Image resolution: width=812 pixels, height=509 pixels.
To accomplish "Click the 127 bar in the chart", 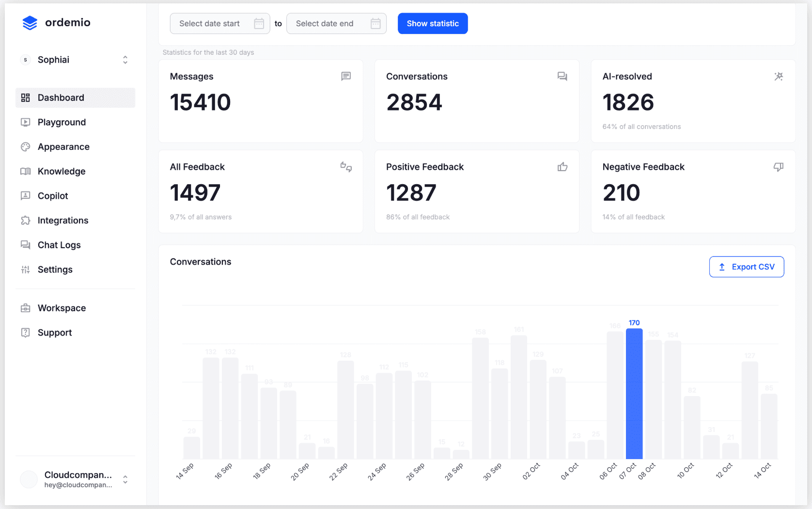I will coord(750,410).
